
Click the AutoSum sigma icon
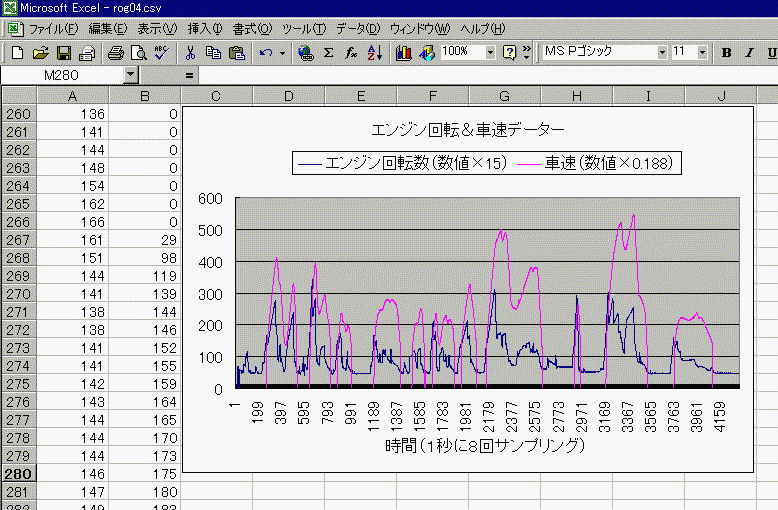point(328,52)
